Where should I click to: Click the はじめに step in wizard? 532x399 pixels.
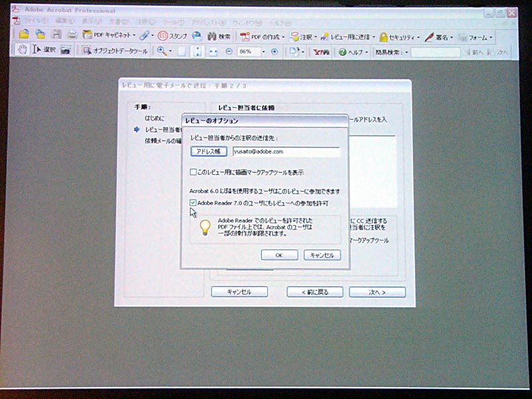(154, 118)
